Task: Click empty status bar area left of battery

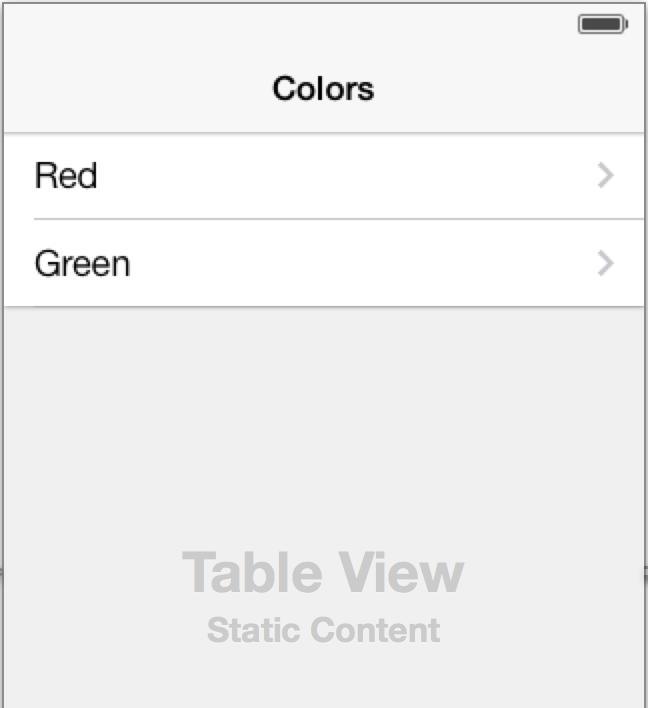Action: click(x=289, y=24)
